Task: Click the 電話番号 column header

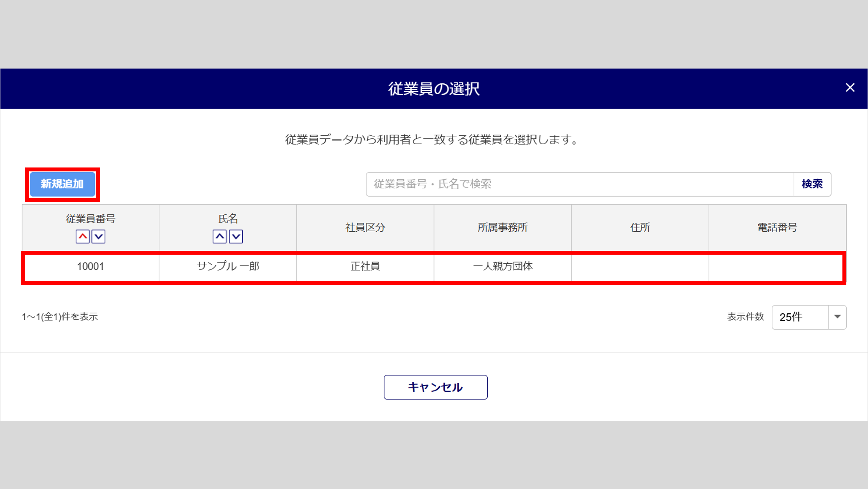Action: [x=777, y=227]
